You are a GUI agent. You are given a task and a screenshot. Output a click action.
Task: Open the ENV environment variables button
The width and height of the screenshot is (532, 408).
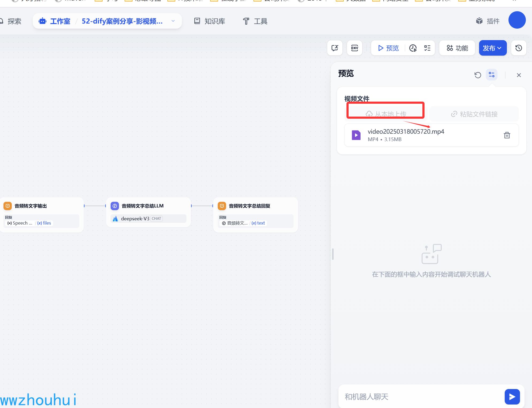(354, 48)
